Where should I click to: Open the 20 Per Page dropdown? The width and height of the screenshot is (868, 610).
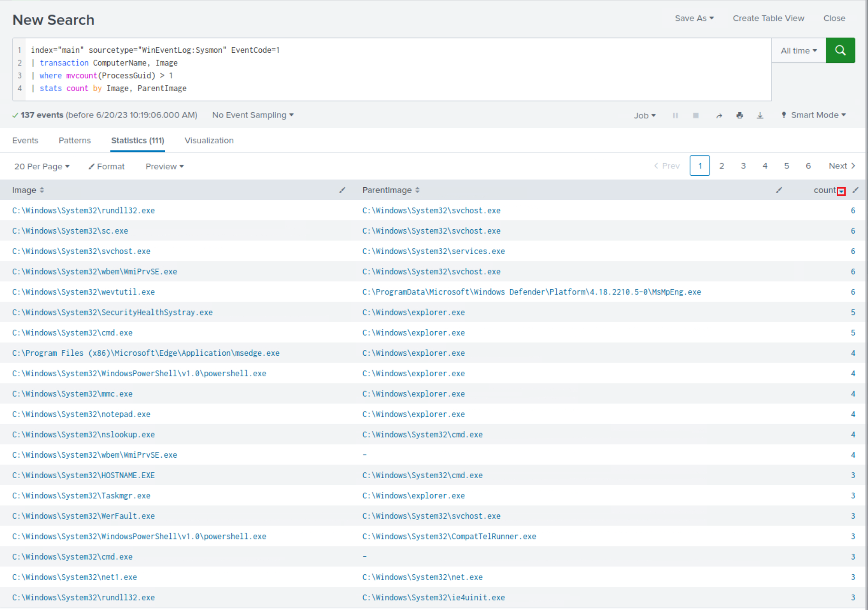(42, 166)
